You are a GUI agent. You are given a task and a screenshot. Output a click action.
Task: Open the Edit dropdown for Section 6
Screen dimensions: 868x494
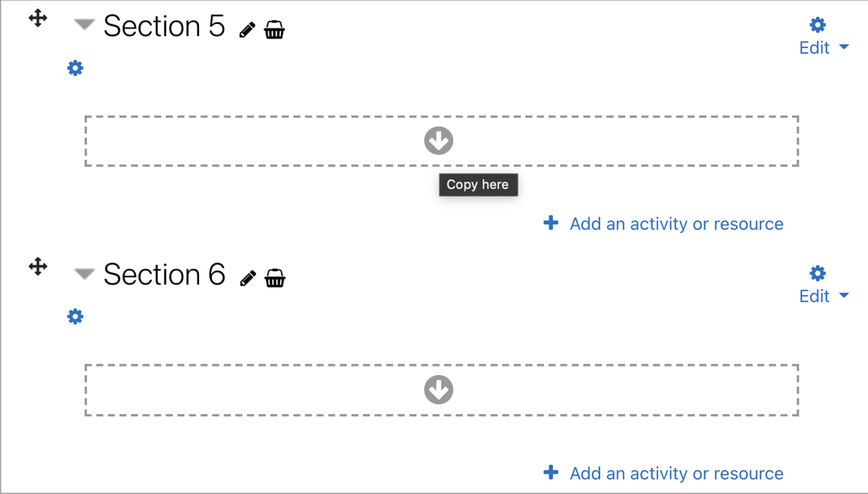click(x=823, y=296)
